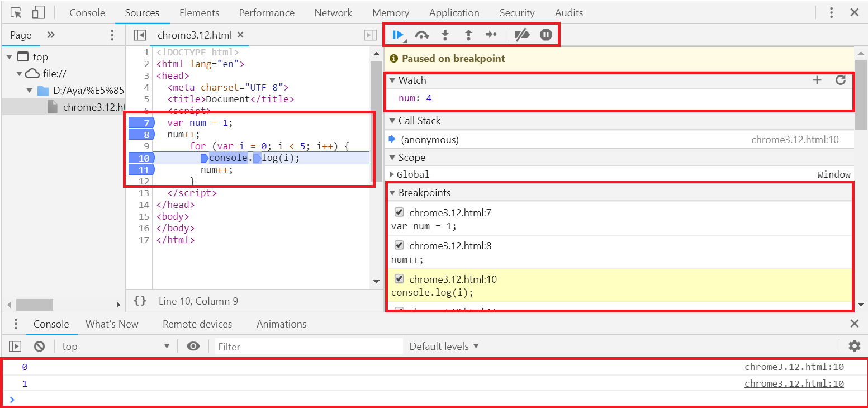Screen dimensions: 868x408
Task: Expand the Global scope entry
Action: [392, 174]
